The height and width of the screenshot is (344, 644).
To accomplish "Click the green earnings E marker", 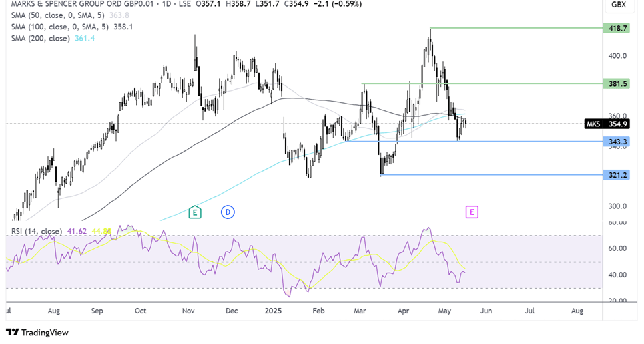I will pos(195,212).
